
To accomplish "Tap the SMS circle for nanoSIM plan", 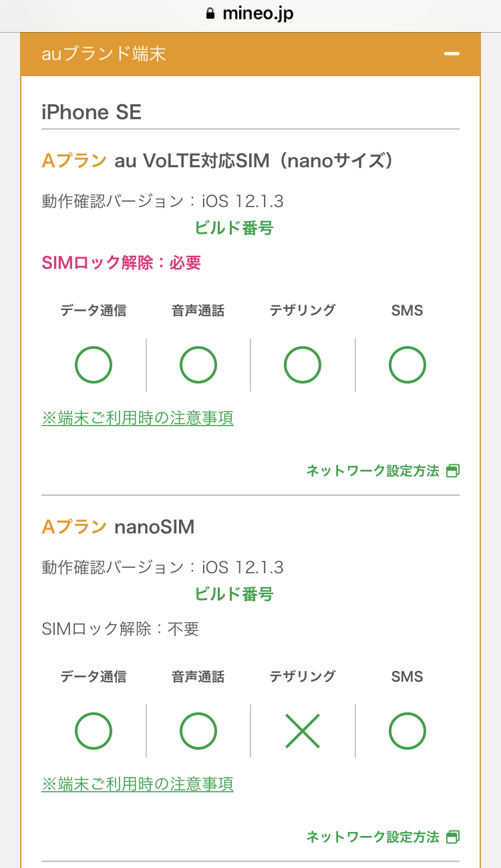I will pos(407,730).
